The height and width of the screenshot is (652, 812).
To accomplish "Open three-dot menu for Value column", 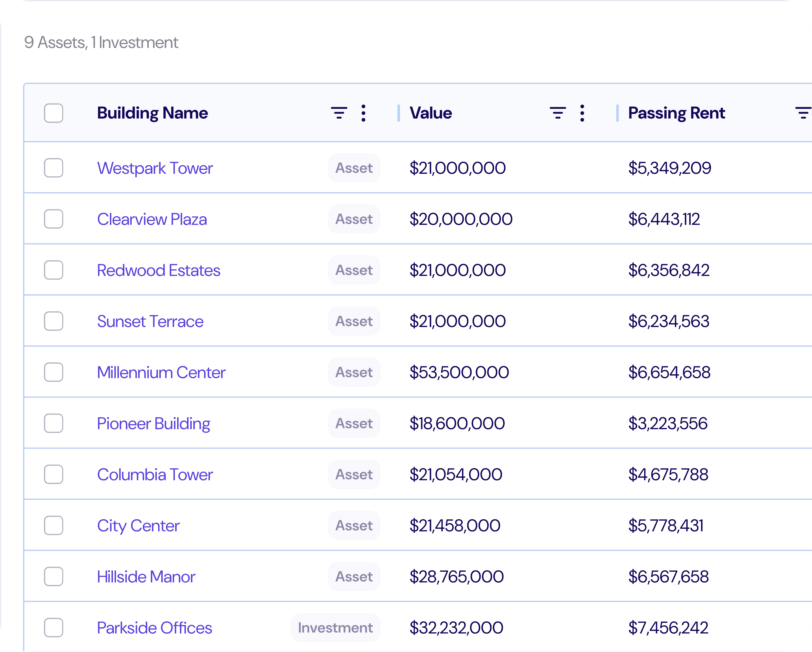I will [x=582, y=113].
